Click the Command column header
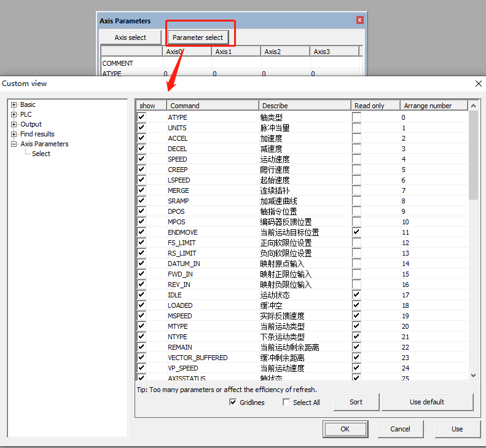 point(211,106)
